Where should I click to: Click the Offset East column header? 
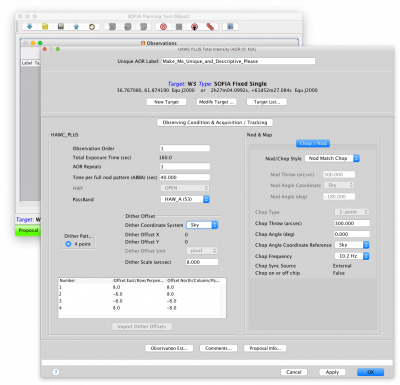139,281
